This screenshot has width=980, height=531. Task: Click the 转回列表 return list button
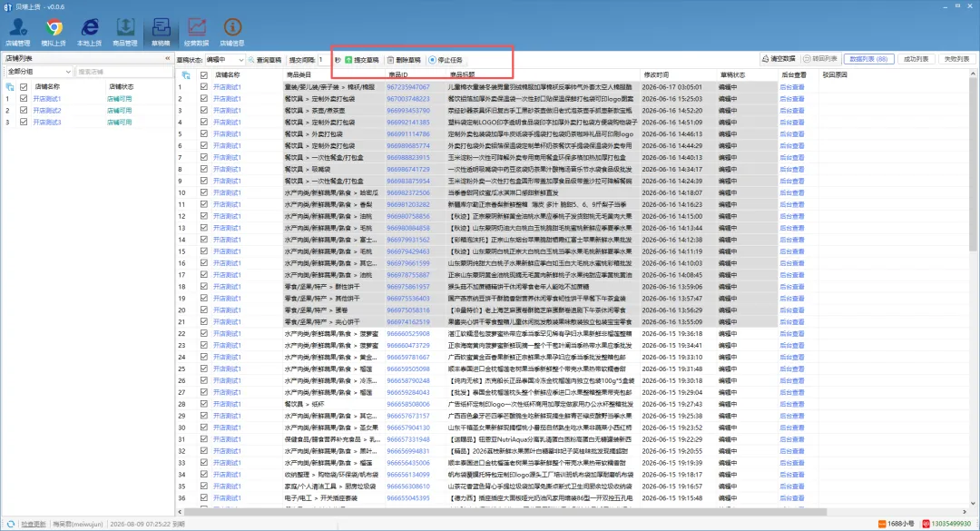point(820,59)
